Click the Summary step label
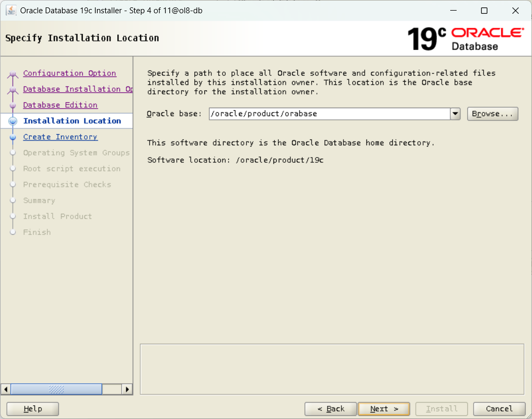The image size is (532, 419). 39,200
